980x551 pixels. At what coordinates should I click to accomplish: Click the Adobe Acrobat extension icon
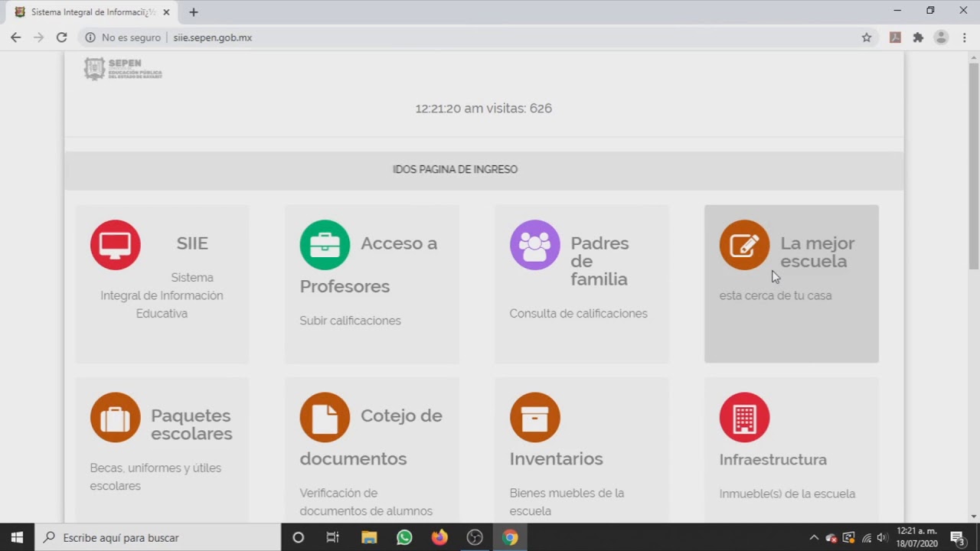(x=895, y=37)
